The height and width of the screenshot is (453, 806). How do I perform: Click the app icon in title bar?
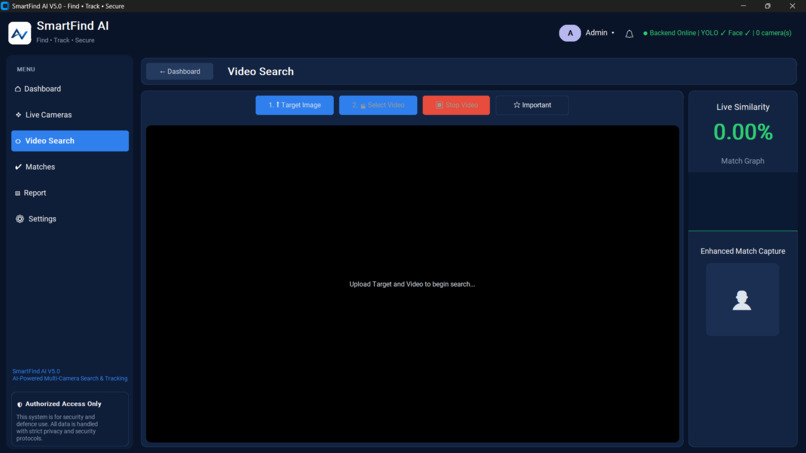[x=5, y=6]
